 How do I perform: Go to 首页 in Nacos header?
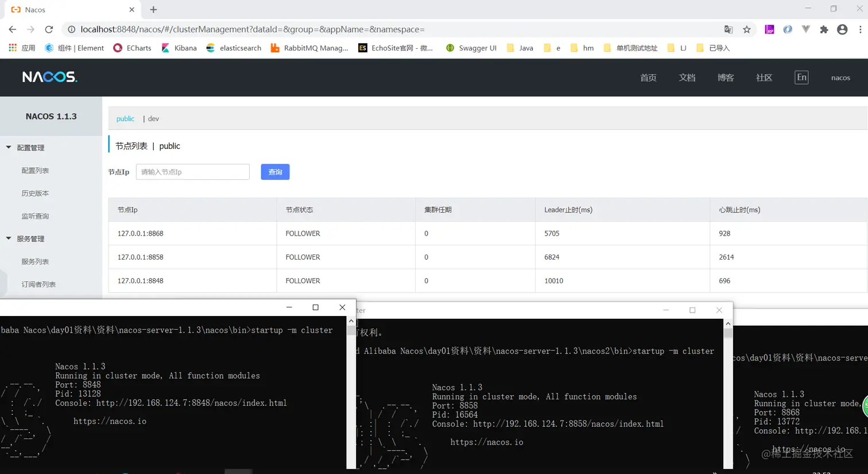click(x=648, y=78)
